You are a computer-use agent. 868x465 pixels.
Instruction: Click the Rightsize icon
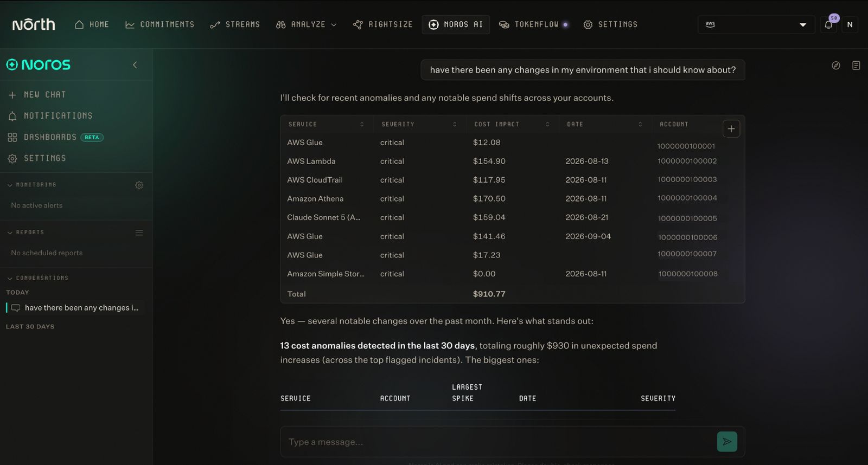[x=358, y=25]
